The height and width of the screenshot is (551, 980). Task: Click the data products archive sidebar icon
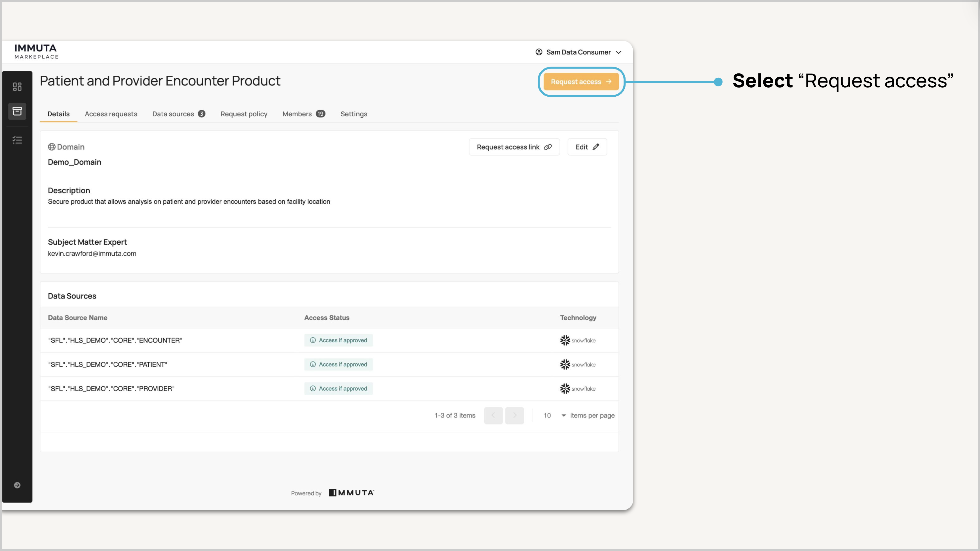(x=17, y=111)
